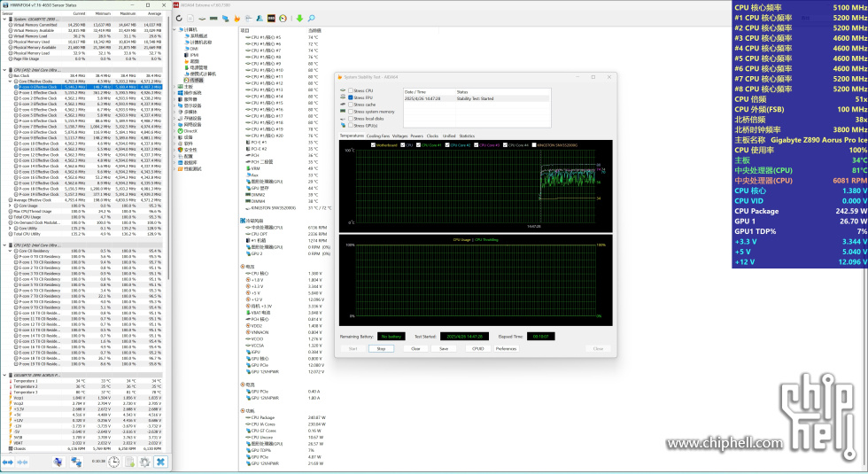
Task: Toggle Motherboard checkbox in temperature graph legend
Action: (x=373, y=145)
